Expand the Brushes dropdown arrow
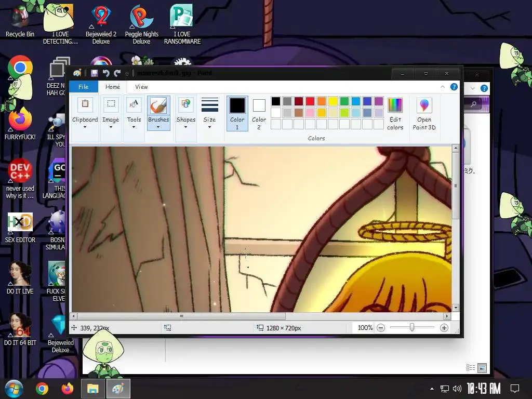This screenshot has width=532, height=399. click(x=158, y=127)
